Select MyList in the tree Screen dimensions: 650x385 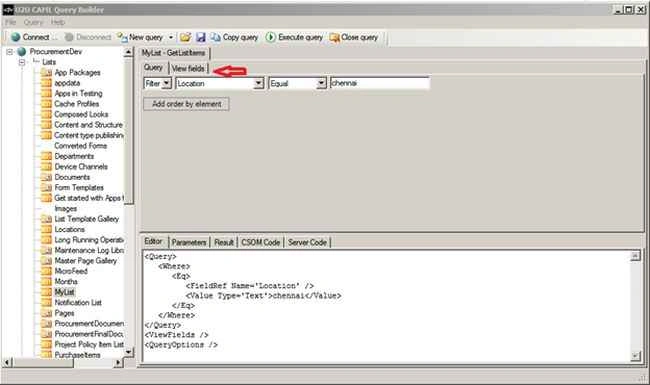tap(64, 292)
